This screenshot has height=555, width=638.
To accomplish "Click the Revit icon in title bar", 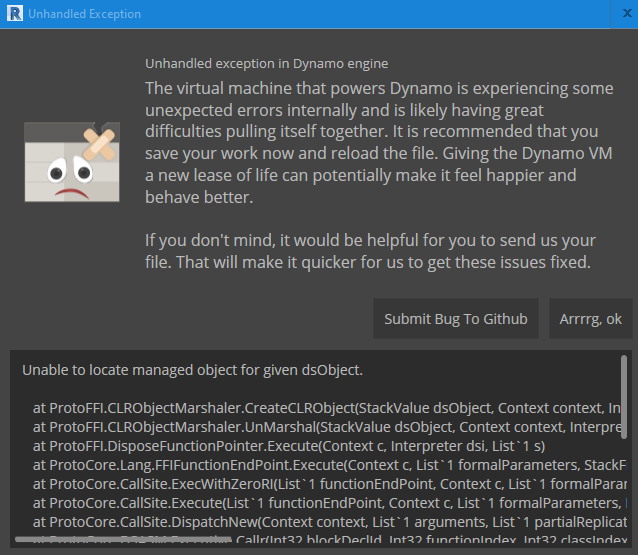I will tap(15, 13).
